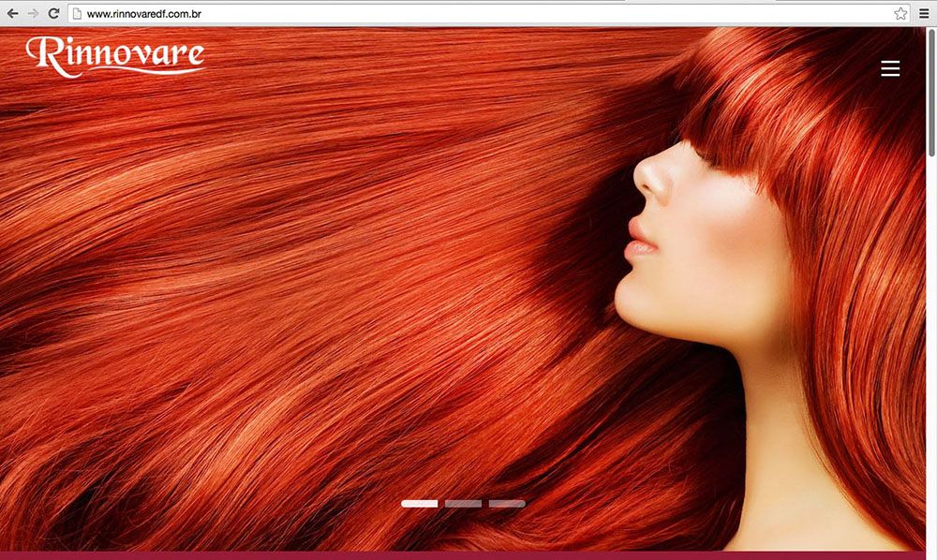This screenshot has height=560, width=937.
Task: Click the www.rinnovaredf.com.br URL text
Action: click(x=144, y=14)
